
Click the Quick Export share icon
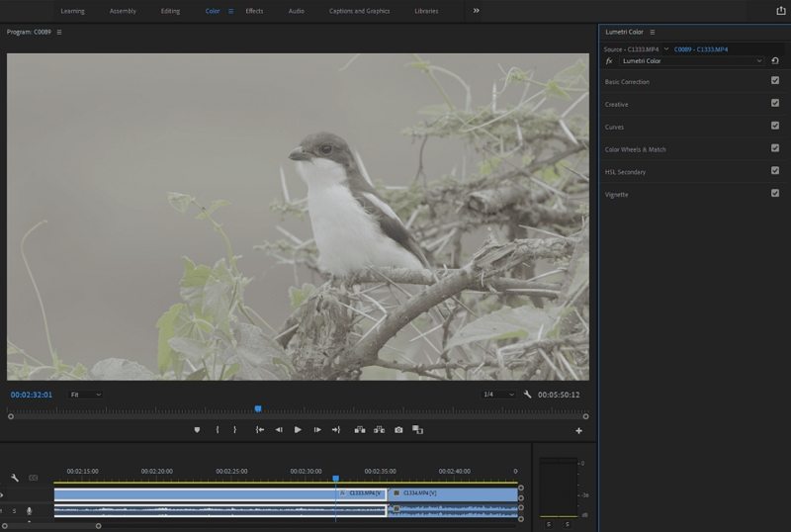(780, 11)
